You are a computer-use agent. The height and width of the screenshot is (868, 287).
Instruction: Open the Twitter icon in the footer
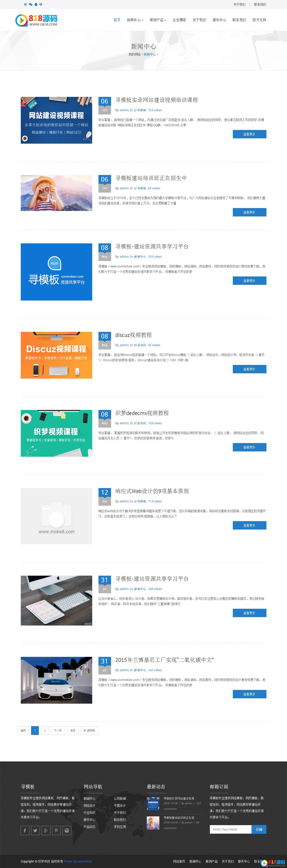(x=35, y=830)
